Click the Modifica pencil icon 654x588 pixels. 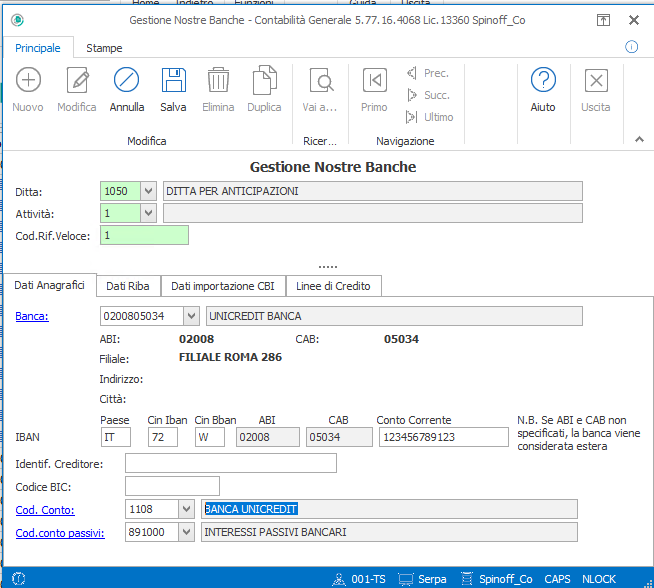click(x=78, y=80)
